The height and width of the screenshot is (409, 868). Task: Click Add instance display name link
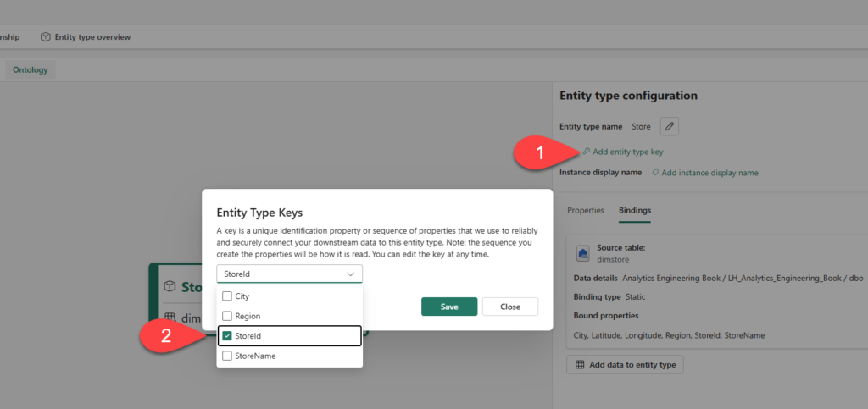[709, 173]
